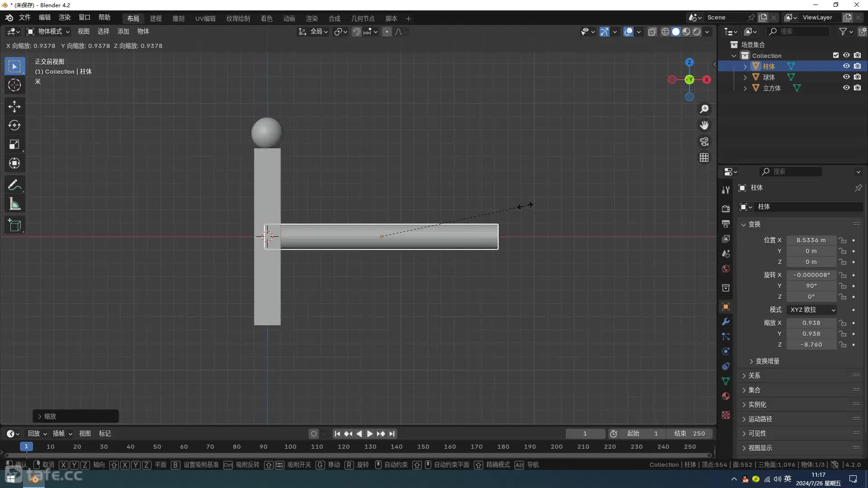The width and height of the screenshot is (868, 488).
Task: Click the end frame 250 field
Action: click(689, 434)
